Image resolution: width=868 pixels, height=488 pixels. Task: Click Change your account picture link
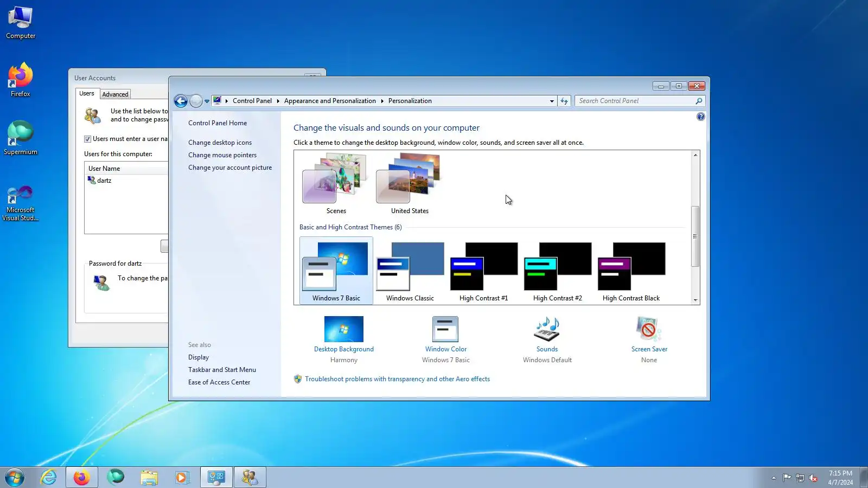[x=230, y=168]
